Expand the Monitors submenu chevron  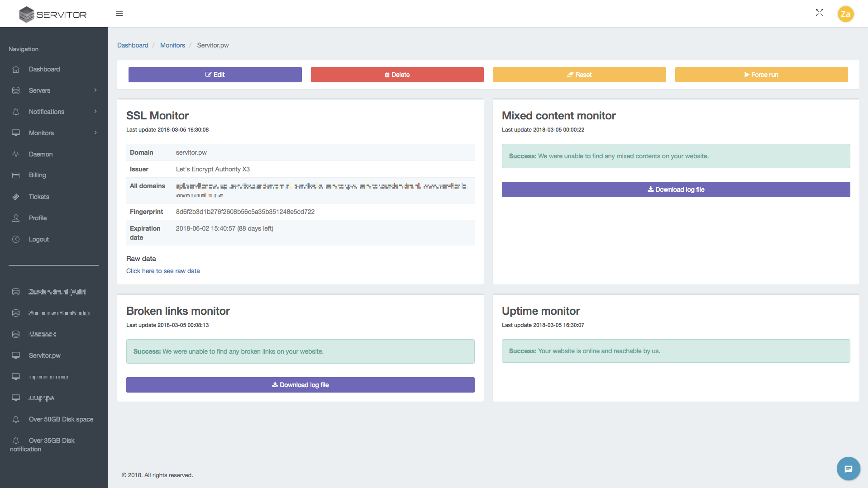[95, 133]
